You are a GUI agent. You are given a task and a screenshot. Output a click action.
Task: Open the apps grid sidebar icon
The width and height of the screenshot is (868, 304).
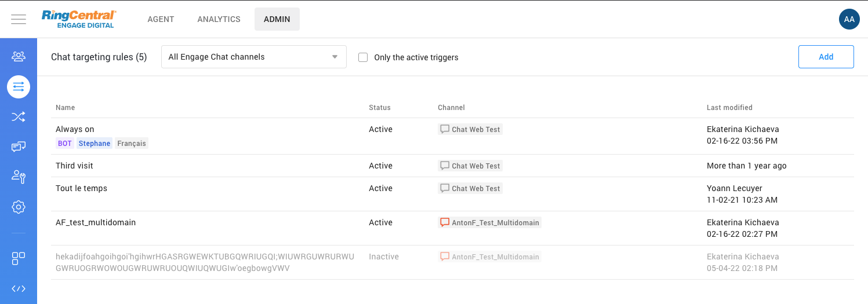click(x=19, y=258)
